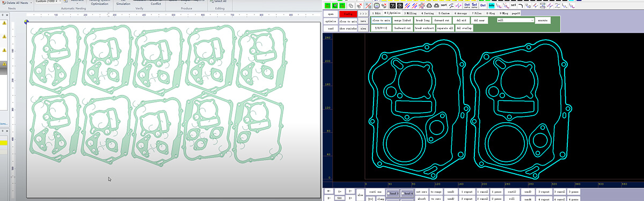The image size is (644, 201).
Task: Click the show reminder button
Action: 348,28
